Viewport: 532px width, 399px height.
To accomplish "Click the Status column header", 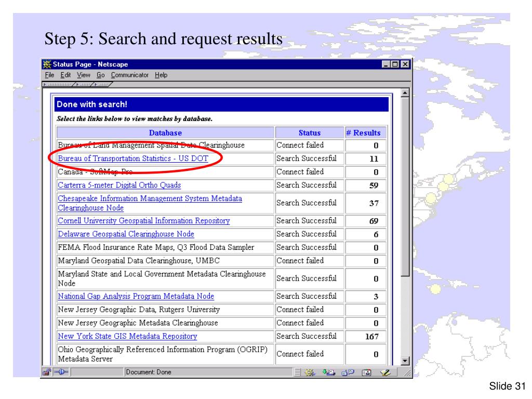I will pos(310,133).
